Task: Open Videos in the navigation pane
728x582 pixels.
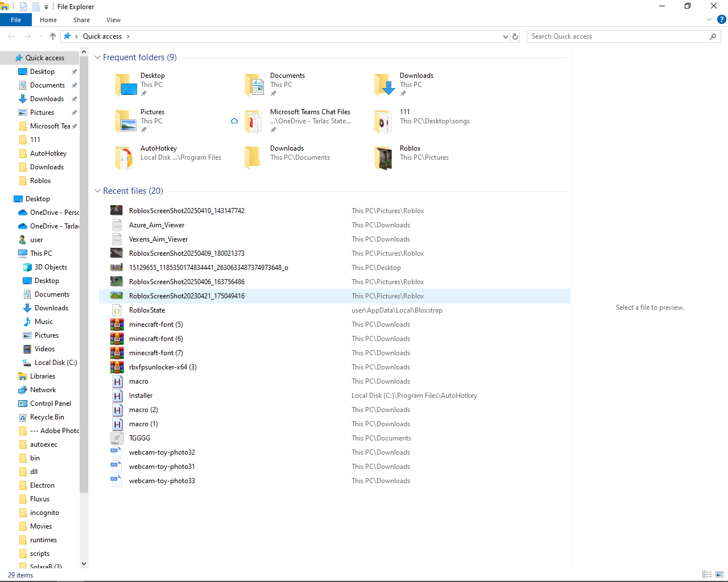Action: [40, 349]
